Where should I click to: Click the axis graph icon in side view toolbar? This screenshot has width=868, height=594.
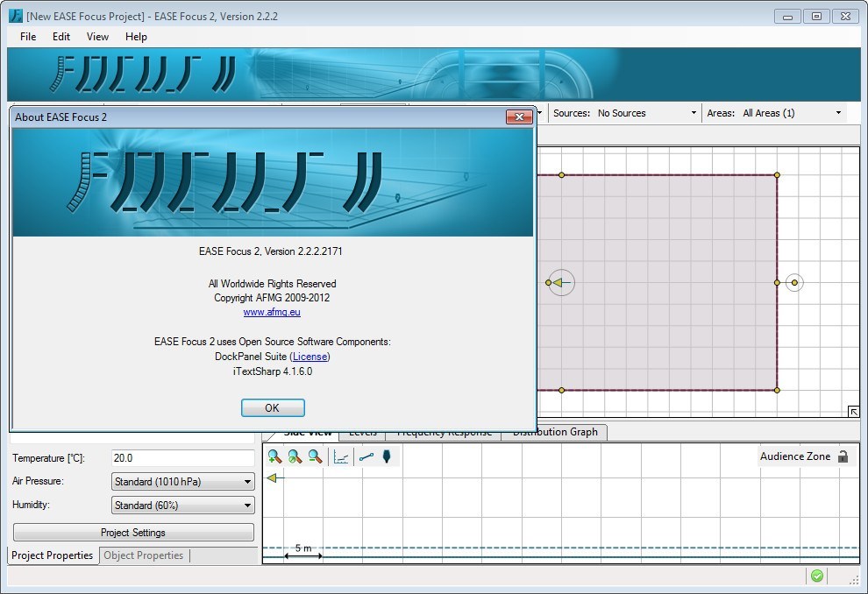[341, 456]
